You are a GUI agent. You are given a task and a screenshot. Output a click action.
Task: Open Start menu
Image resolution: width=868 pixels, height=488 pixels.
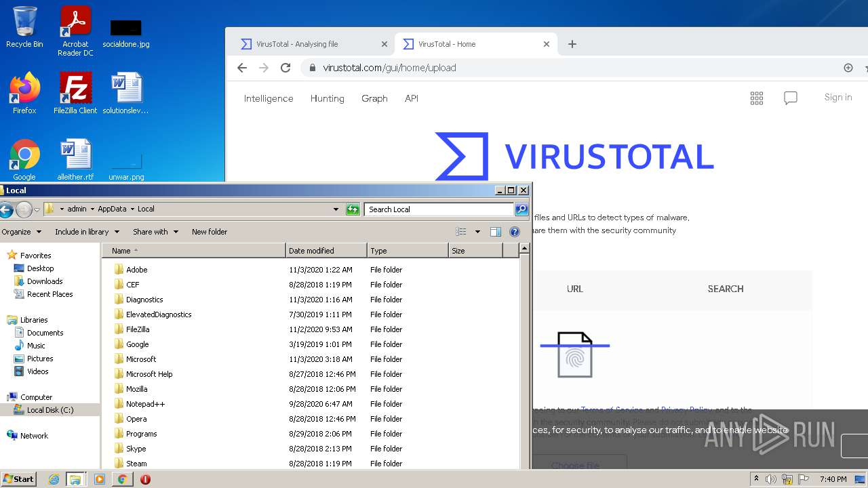click(18, 479)
